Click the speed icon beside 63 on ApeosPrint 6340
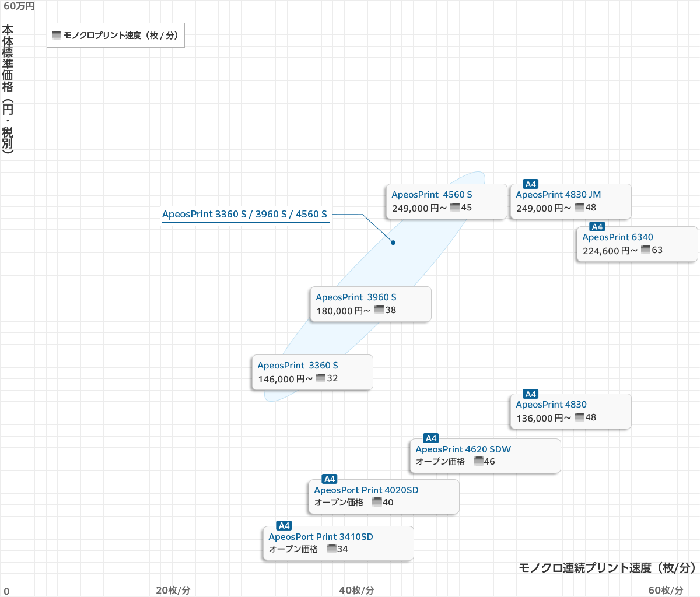Image resolution: width=700 pixels, height=597 pixels. [646, 250]
